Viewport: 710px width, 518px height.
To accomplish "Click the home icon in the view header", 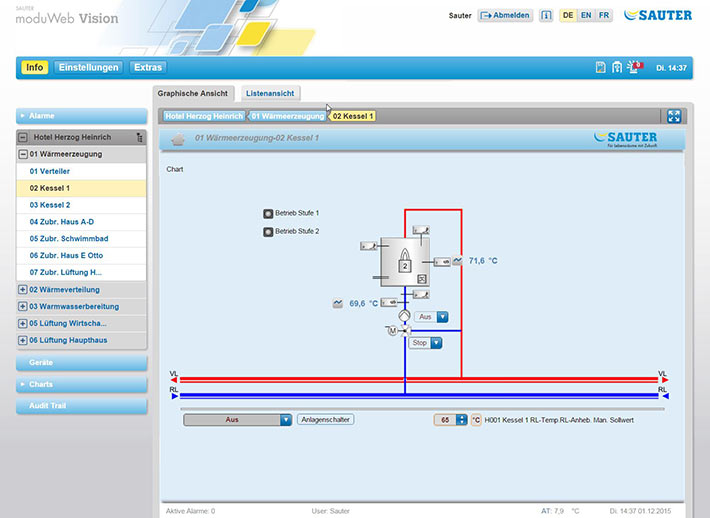I will 178,138.
